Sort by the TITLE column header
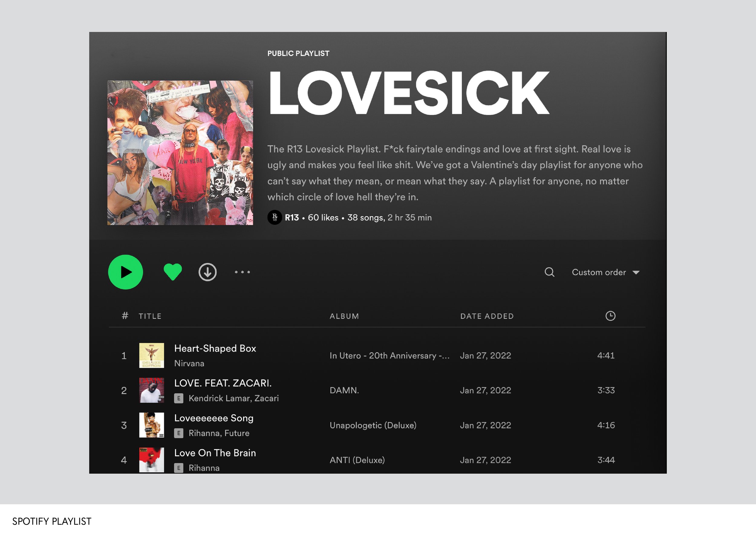The image size is (756, 537). 150,316
